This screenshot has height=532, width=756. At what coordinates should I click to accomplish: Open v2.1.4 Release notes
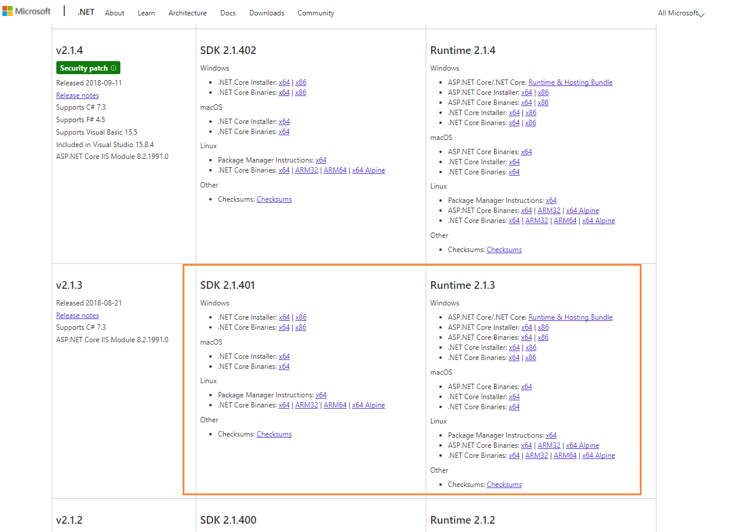[x=78, y=95]
